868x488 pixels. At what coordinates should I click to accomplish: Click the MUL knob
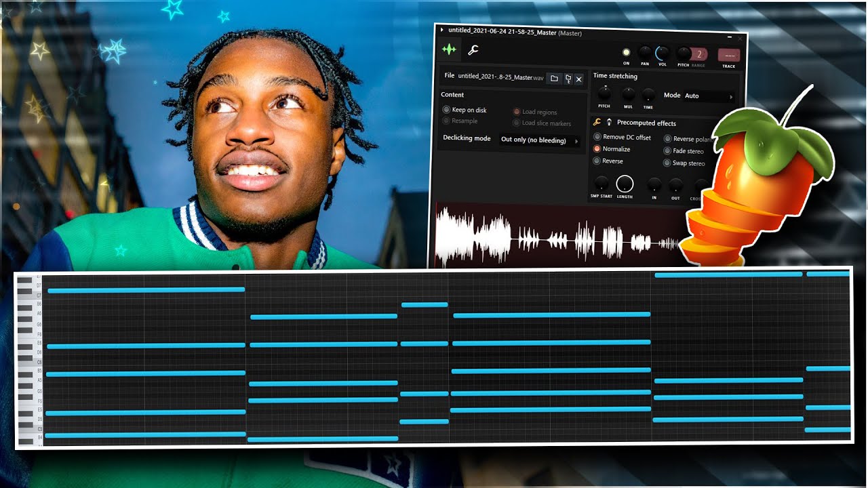pyautogui.click(x=629, y=95)
